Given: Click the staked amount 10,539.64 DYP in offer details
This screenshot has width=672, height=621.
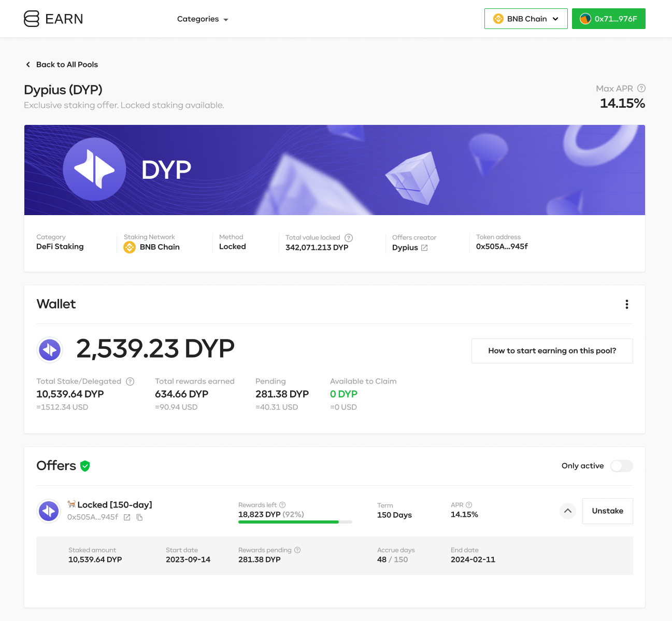Looking at the screenshot, I should coord(95,560).
